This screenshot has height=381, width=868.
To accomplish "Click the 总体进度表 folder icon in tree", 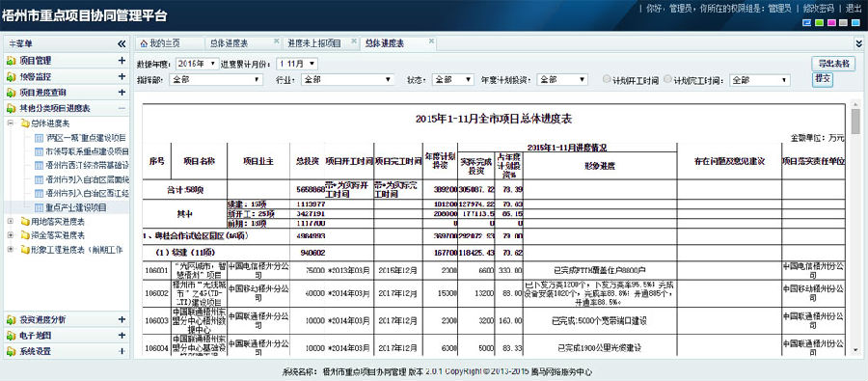I will point(25,123).
